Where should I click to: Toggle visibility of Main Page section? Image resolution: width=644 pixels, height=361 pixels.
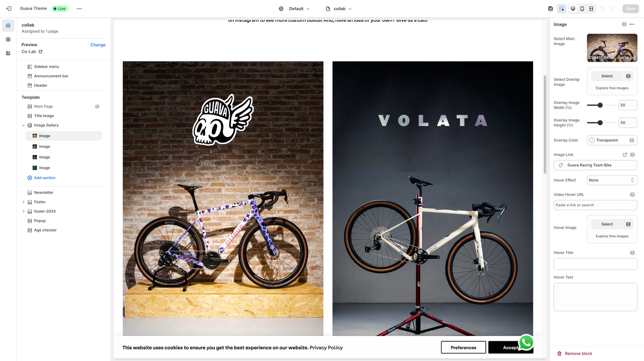[97, 107]
